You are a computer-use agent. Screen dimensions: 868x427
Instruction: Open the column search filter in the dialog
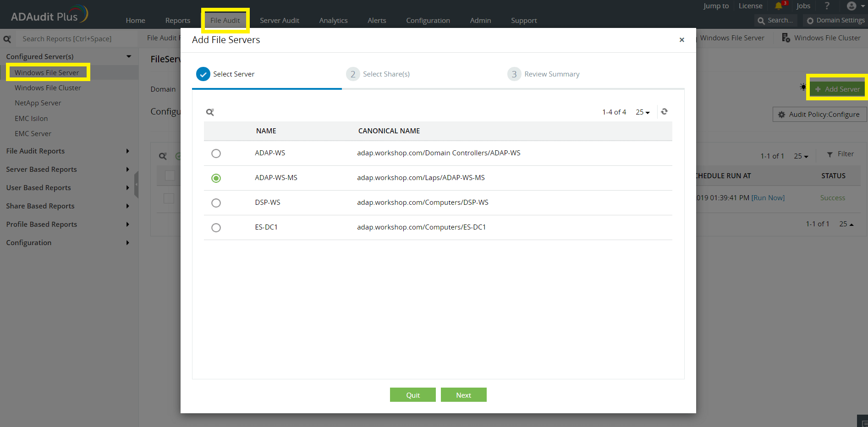click(x=210, y=111)
